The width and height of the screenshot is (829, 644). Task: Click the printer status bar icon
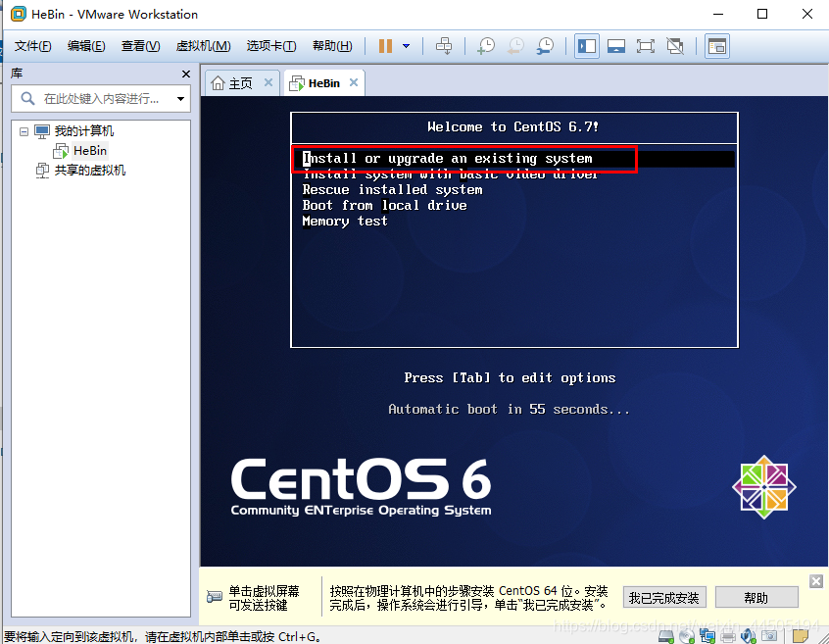tap(728, 636)
